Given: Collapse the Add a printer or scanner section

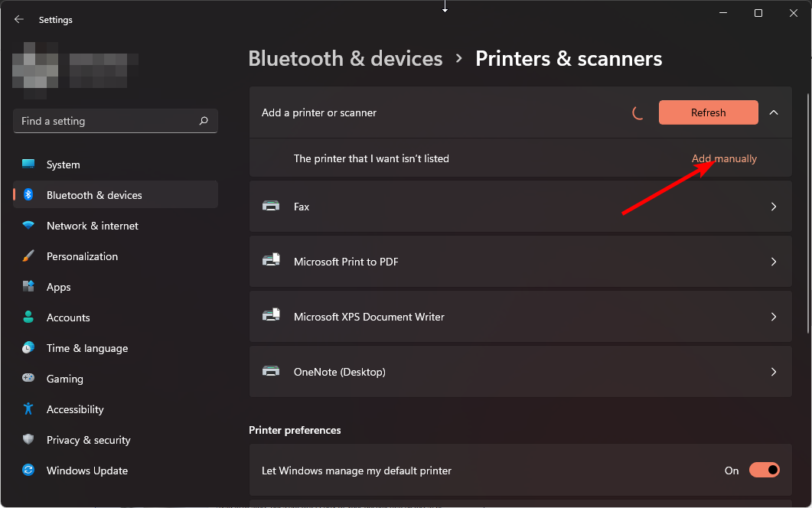Looking at the screenshot, I should pos(774,112).
